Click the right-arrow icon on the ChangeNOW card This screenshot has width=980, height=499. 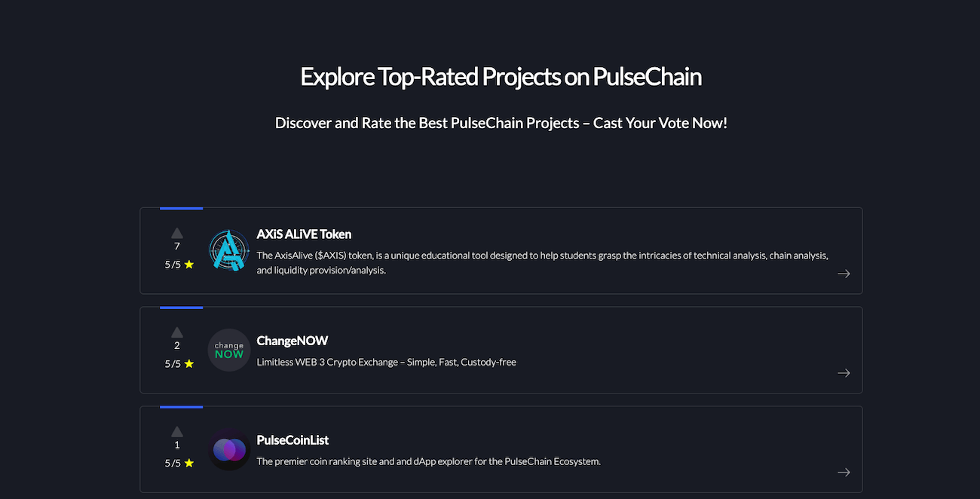click(x=844, y=372)
